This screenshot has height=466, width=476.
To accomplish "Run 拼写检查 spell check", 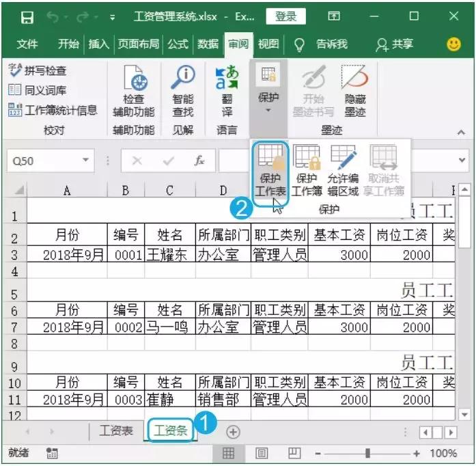I will (37, 70).
